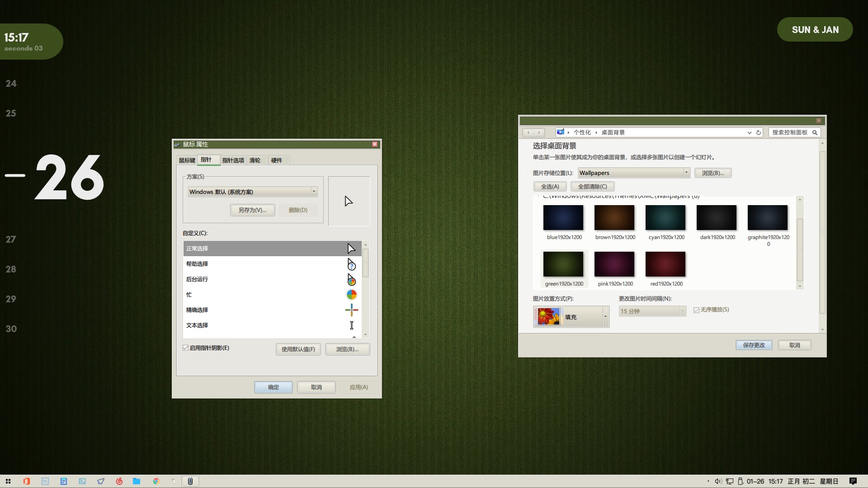The image size is (868, 488).
Task: Click the back arrow in desktop background window
Action: 528,132
